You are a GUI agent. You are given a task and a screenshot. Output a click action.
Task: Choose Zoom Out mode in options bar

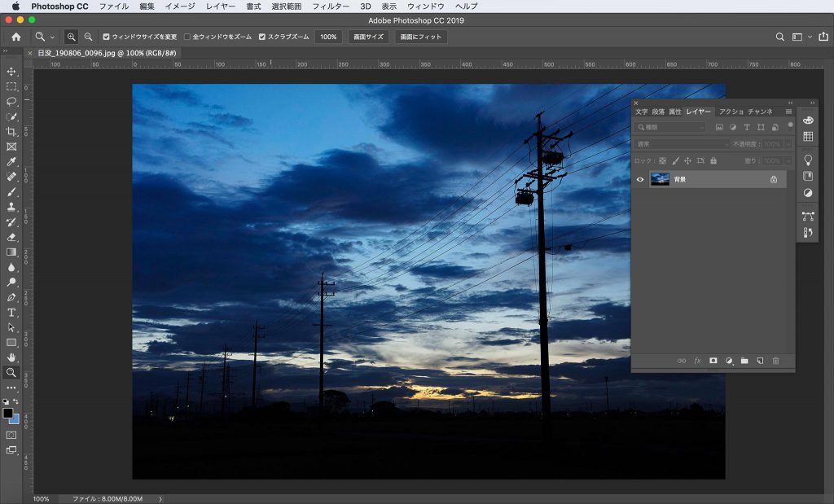click(x=88, y=37)
